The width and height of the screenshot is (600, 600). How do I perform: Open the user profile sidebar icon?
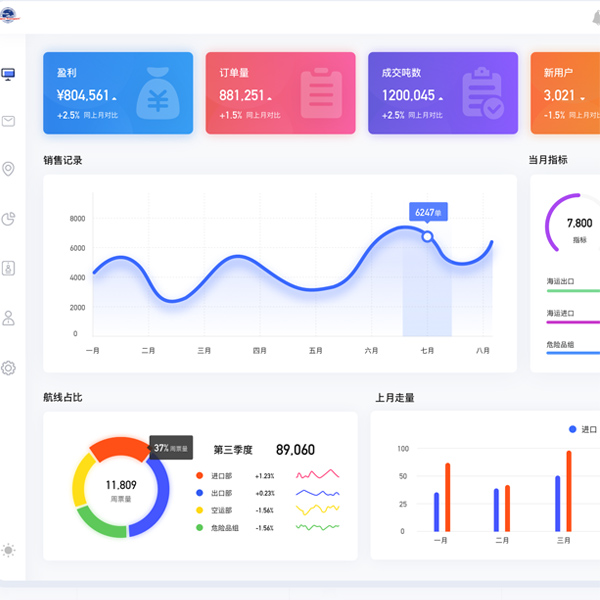pyautogui.click(x=9, y=318)
